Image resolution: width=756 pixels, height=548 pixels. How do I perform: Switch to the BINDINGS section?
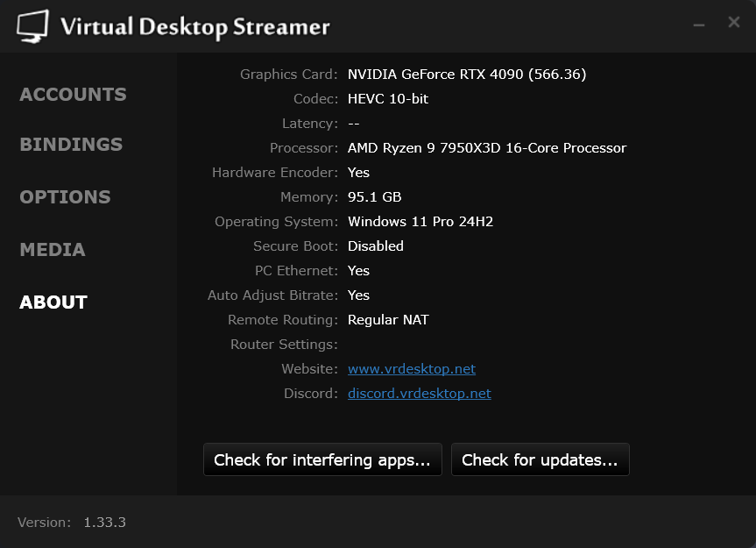click(x=70, y=144)
